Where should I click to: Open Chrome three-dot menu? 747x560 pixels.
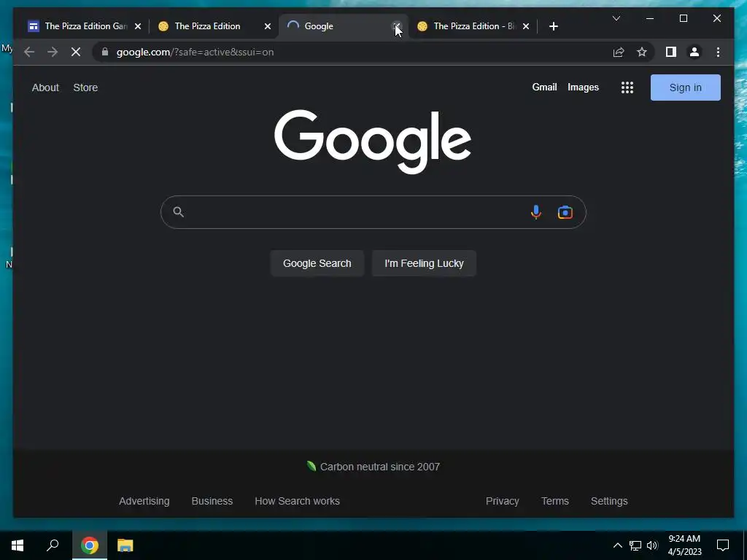click(x=718, y=52)
